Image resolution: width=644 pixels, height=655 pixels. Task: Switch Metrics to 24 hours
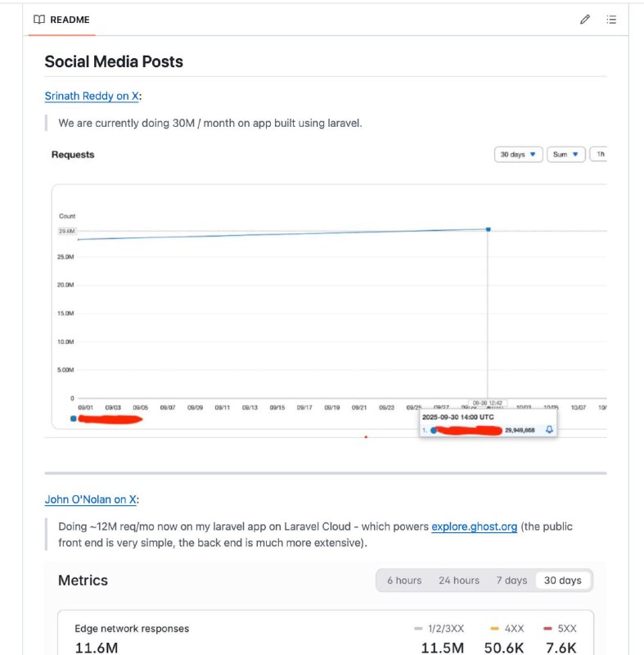[459, 580]
